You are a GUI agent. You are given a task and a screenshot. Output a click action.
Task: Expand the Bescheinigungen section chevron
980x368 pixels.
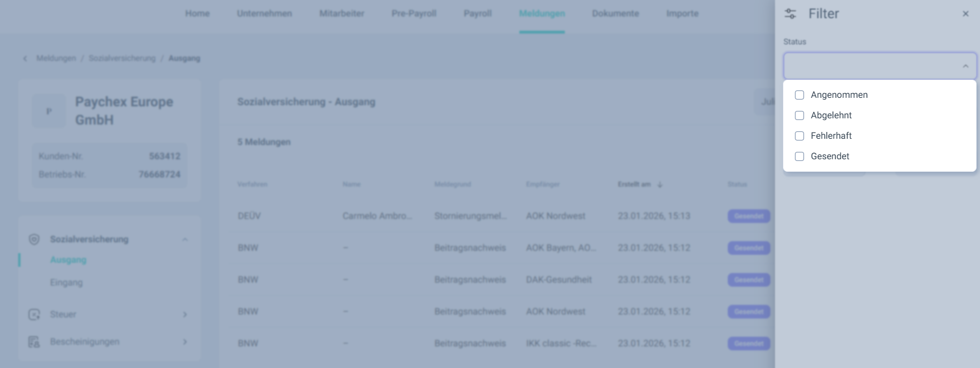pos(184,342)
